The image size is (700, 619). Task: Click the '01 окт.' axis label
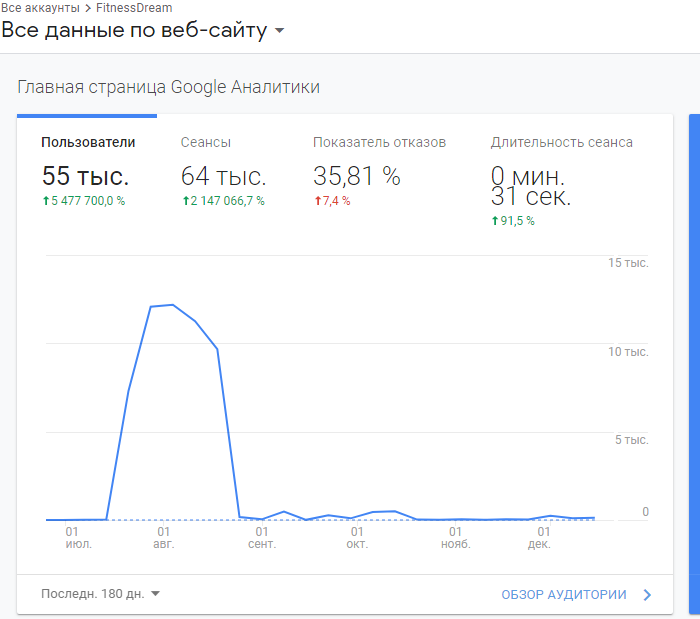coord(357,538)
